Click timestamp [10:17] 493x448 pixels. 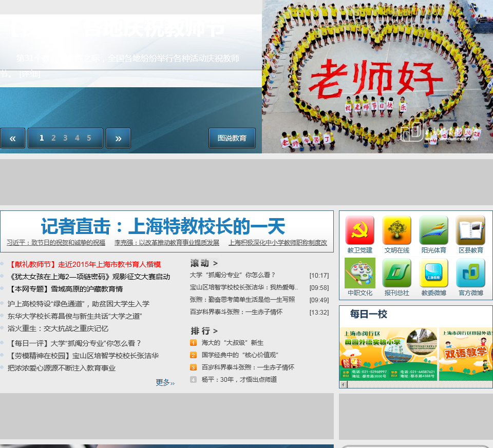(319, 276)
